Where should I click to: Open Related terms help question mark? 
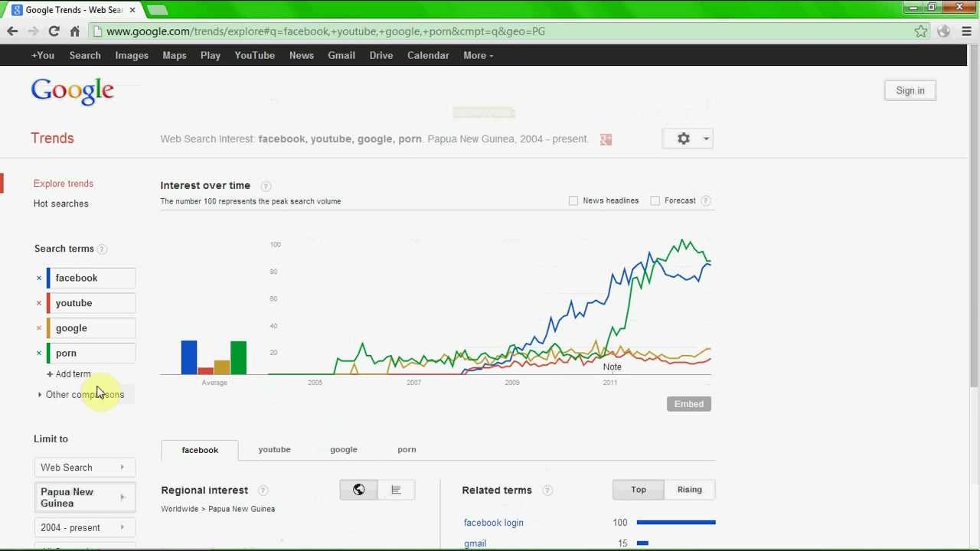[x=547, y=491]
